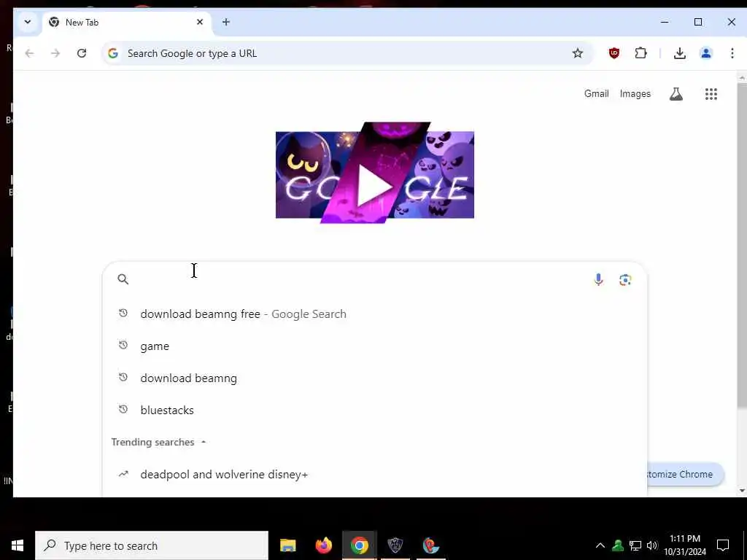The width and height of the screenshot is (747, 560).
Task: Open the volume tray icon
Action: pyautogui.click(x=651, y=545)
